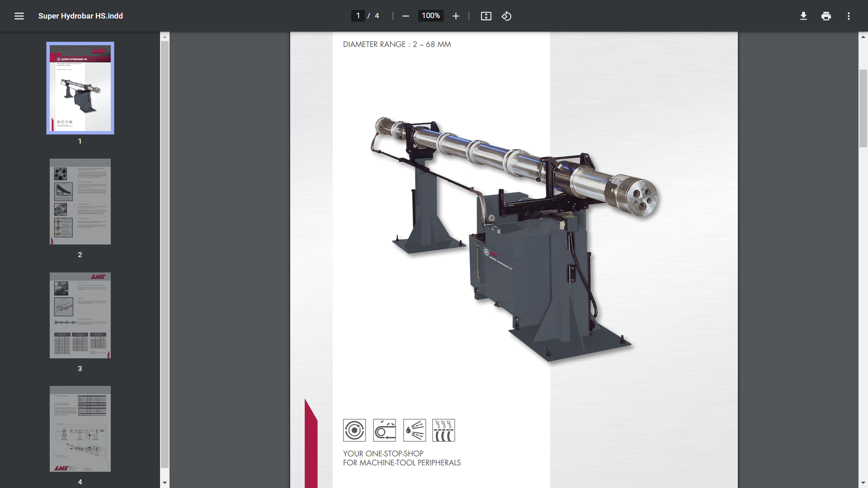Jump to page 2 thumbnail

(80, 202)
